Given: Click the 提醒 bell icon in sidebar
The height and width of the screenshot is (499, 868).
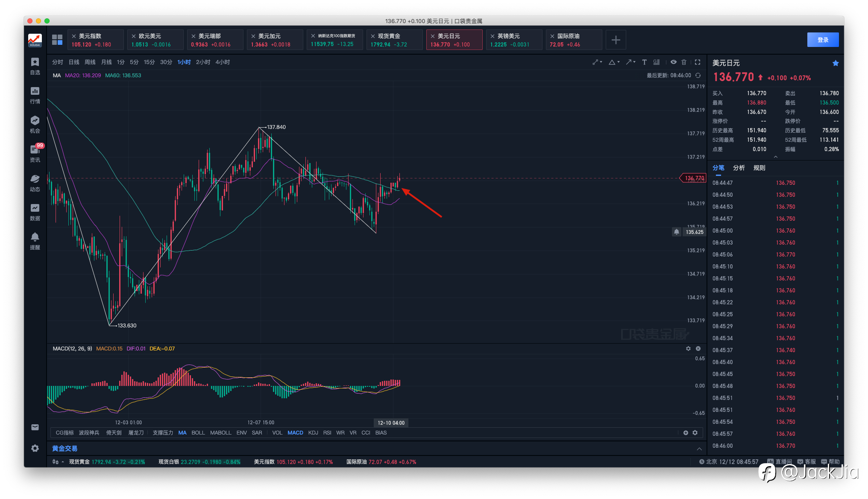Looking at the screenshot, I should coord(35,240).
